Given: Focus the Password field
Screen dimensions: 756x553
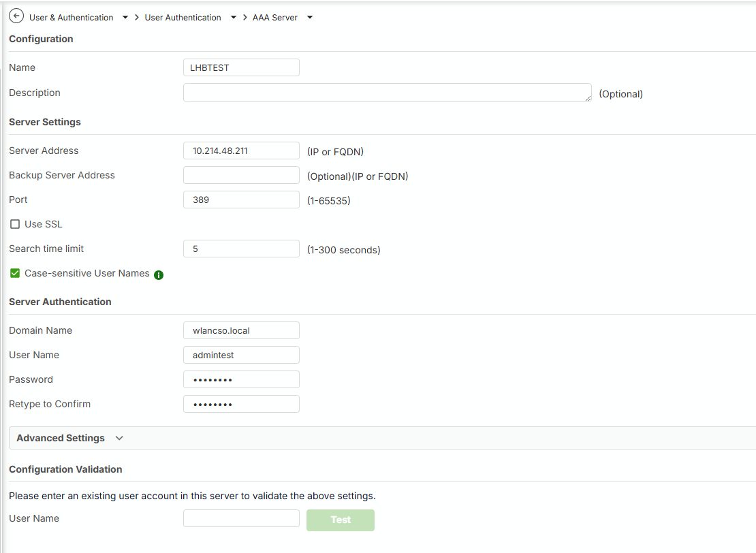Looking at the screenshot, I should pyautogui.click(x=241, y=379).
